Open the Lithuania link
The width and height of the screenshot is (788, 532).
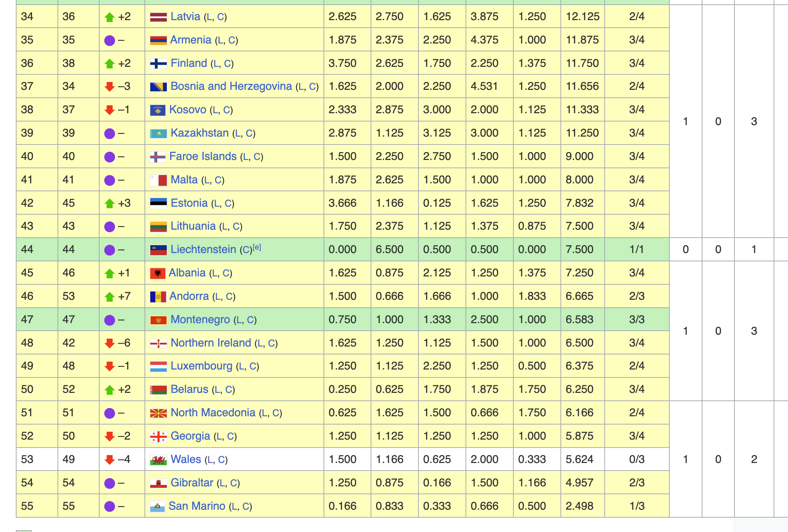click(193, 226)
